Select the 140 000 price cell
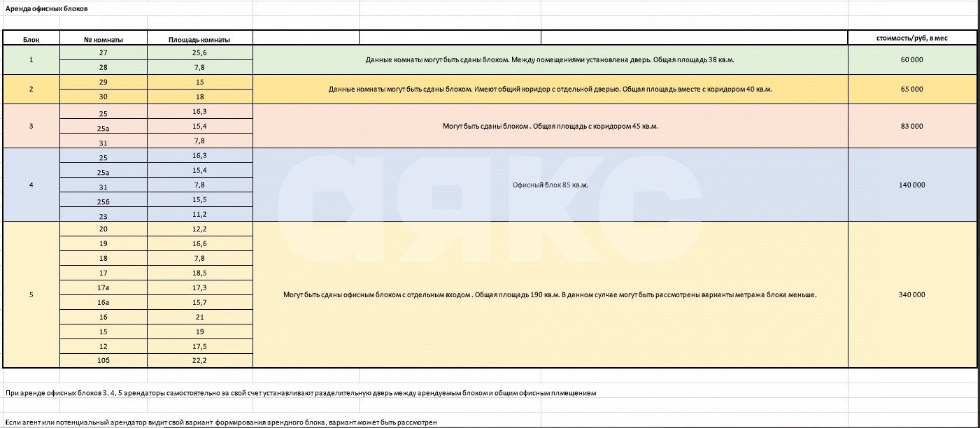Viewport: 980px width, 428px height. point(912,185)
